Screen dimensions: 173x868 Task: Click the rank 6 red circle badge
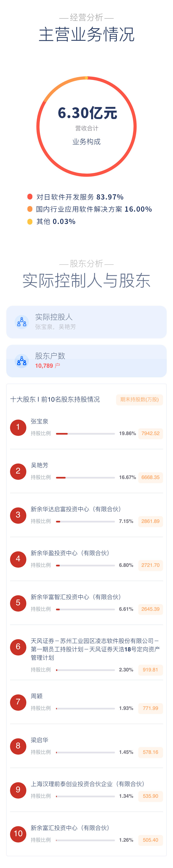coord(18,647)
